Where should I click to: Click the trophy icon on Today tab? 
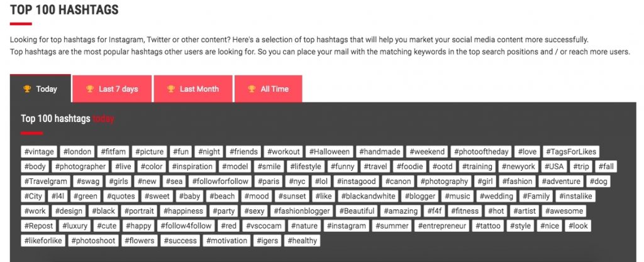tap(27, 89)
